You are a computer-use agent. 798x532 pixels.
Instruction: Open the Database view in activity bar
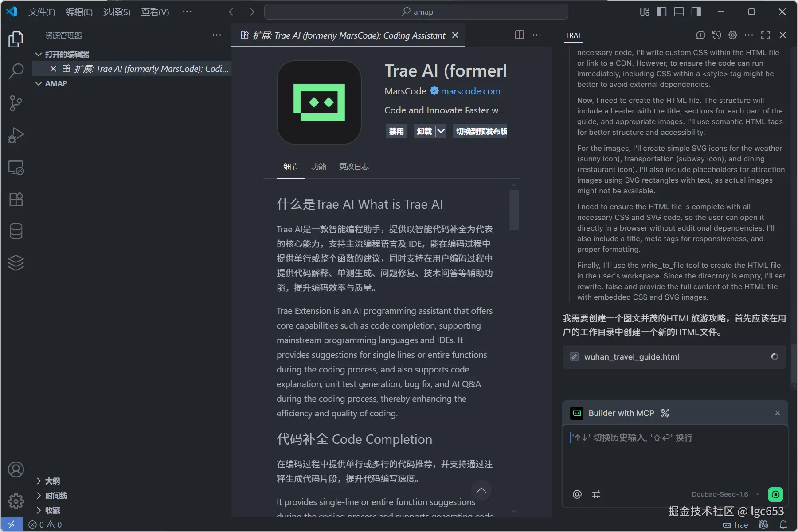pyautogui.click(x=16, y=231)
